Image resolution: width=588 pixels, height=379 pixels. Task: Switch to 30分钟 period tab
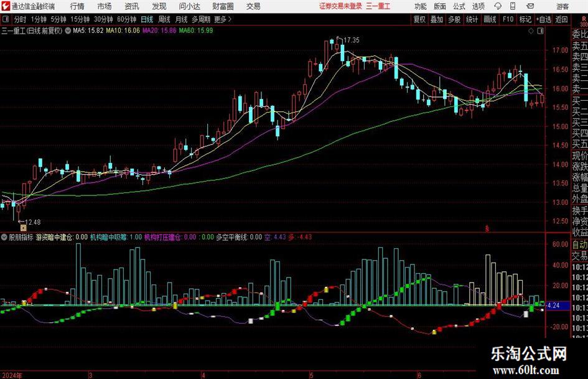(103, 19)
